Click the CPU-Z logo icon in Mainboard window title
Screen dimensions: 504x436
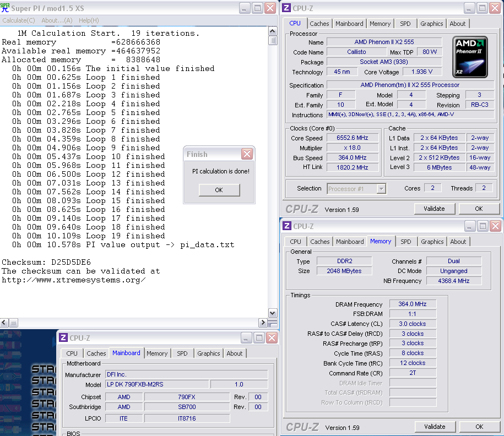pyautogui.click(x=63, y=337)
